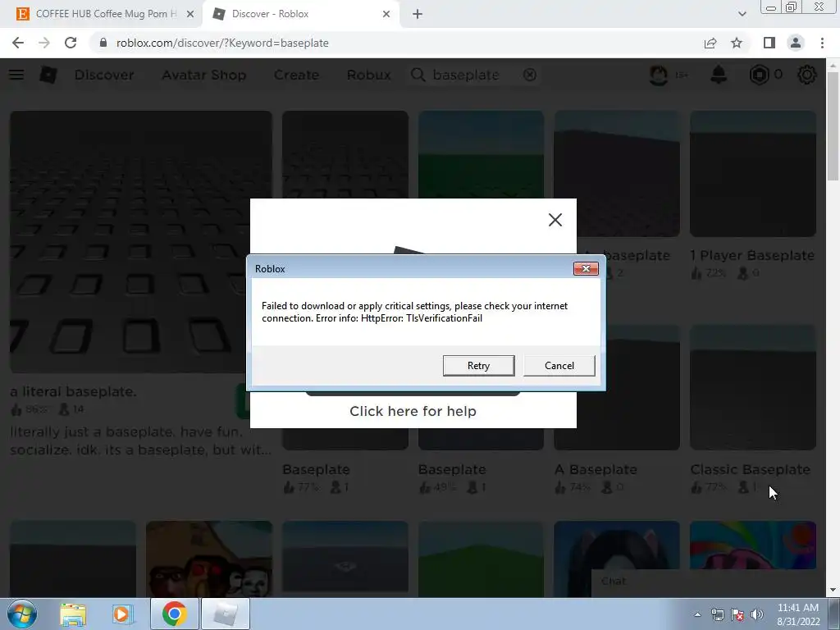
Task: Open the network tray icon
Action: pos(717,614)
